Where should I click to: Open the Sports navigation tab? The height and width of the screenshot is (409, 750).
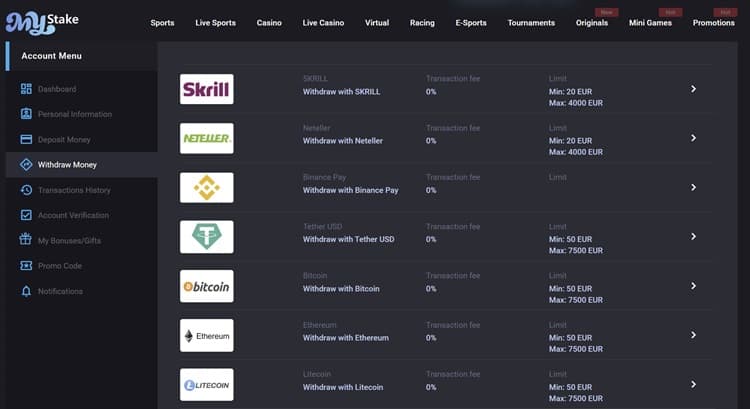click(x=162, y=23)
